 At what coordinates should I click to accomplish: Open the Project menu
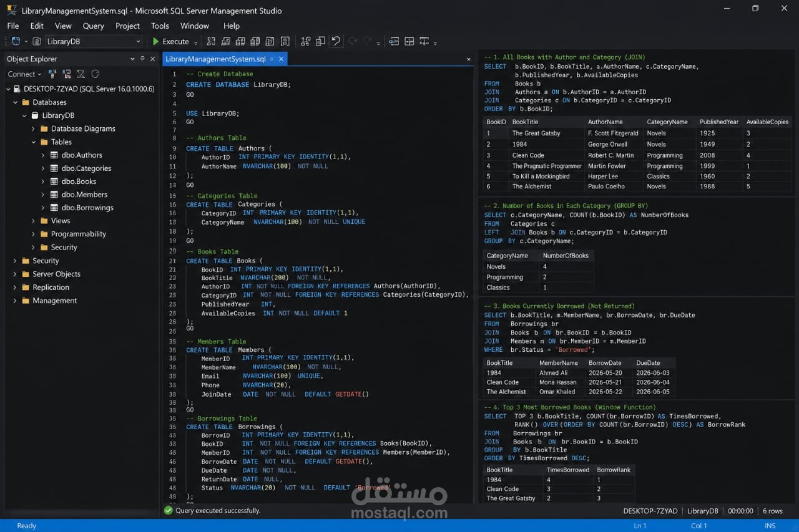[127, 26]
